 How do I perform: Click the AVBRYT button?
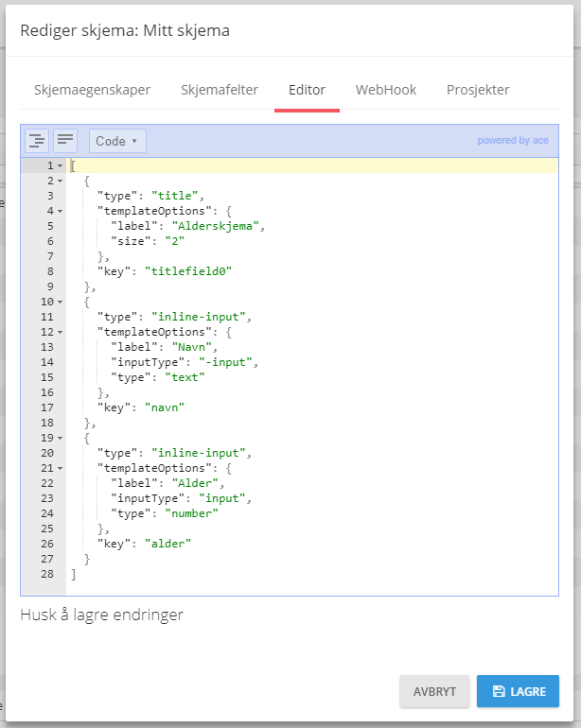434,691
